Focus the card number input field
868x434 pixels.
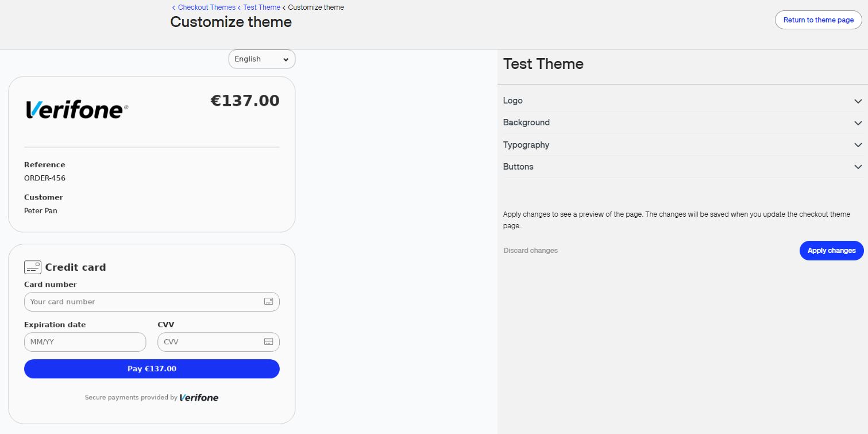152,302
